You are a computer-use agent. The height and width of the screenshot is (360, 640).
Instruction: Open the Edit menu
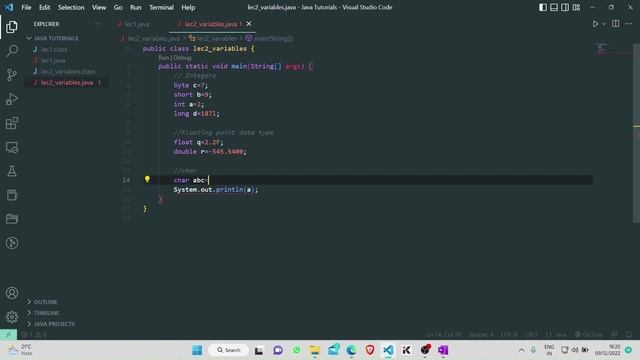click(44, 7)
